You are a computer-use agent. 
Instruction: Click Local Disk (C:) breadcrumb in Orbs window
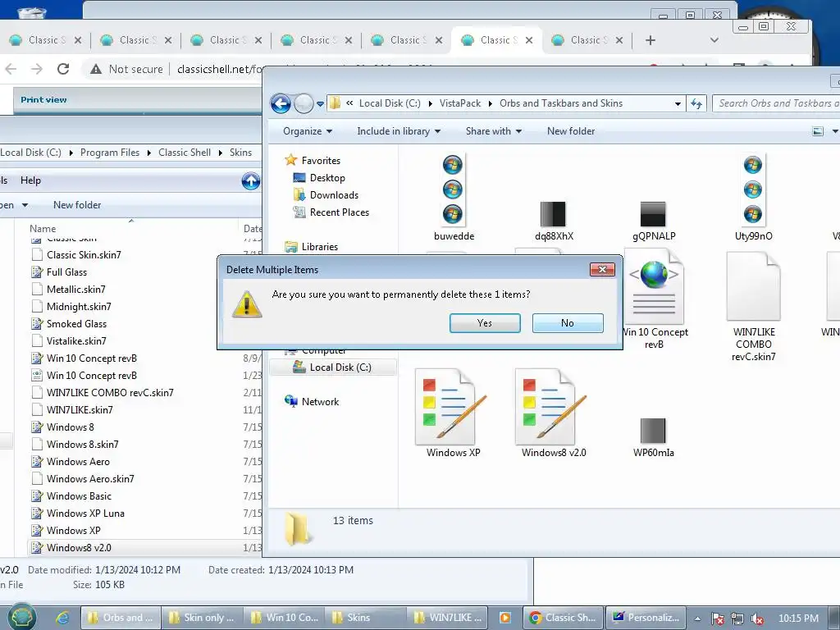pos(390,103)
